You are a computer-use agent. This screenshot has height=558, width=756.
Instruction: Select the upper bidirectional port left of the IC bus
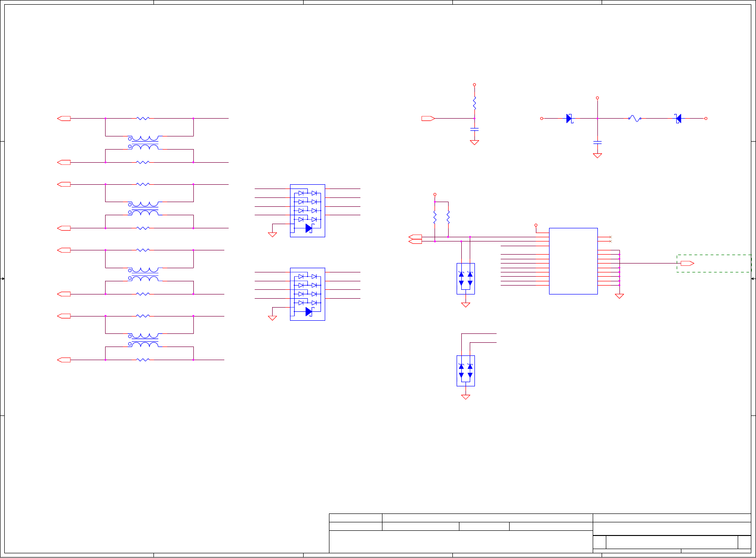point(416,237)
